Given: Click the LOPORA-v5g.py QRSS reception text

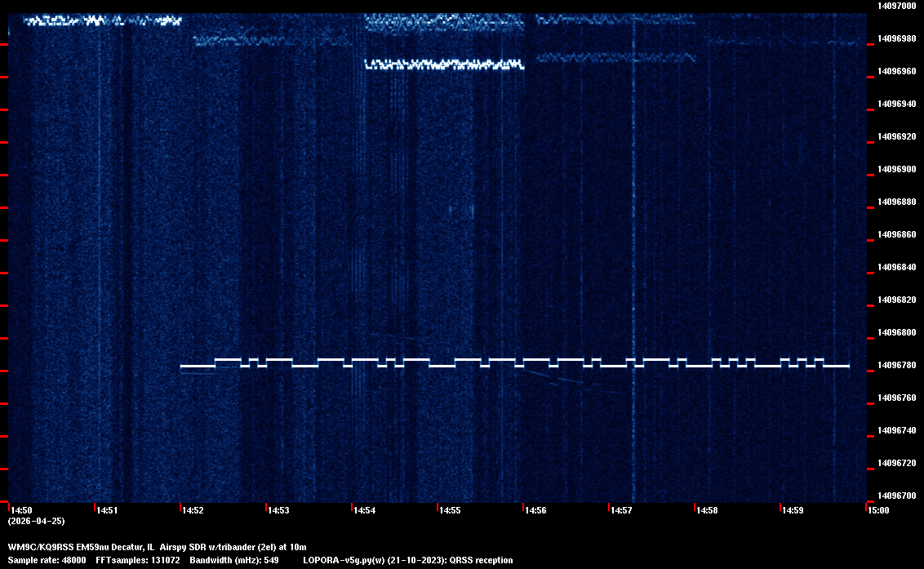Looking at the screenshot, I should (x=407, y=560).
